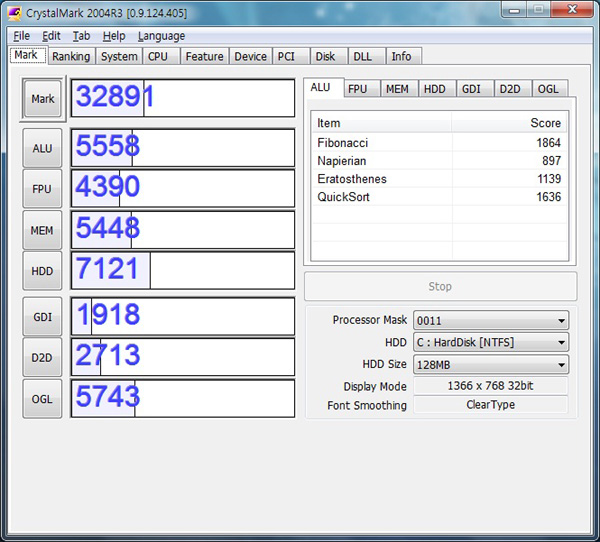Screen dimensions: 600x542
Task: Select the ALU results tab
Action: (x=323, y=87)
